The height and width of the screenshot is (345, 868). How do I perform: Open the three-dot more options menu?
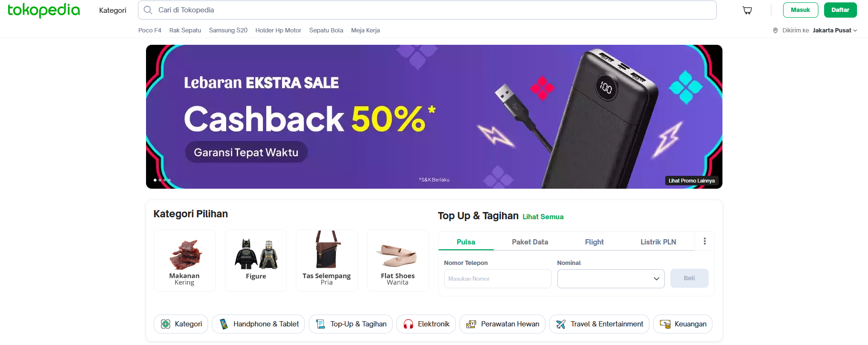[704, 241]
